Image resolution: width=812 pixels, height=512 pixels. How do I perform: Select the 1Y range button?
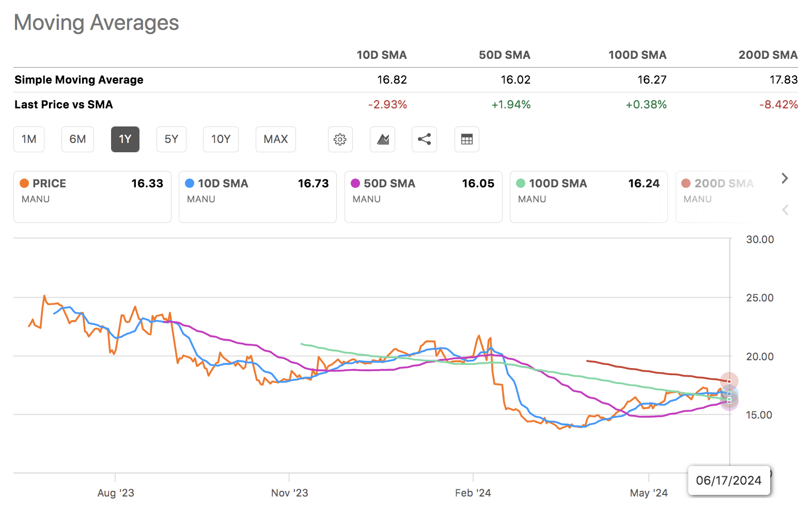(125, 139)
